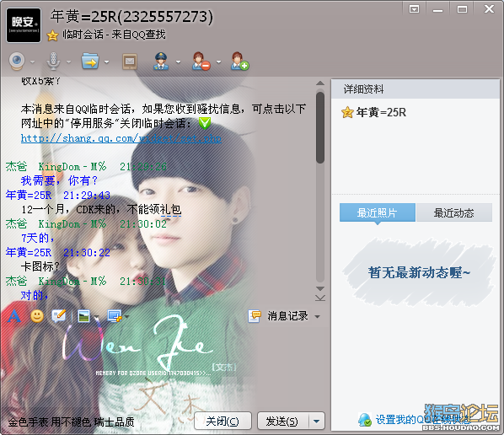This screenshot has width=504, height=435.
Task: Add this contact as friend icon
Action: click(x=239, y=61)
